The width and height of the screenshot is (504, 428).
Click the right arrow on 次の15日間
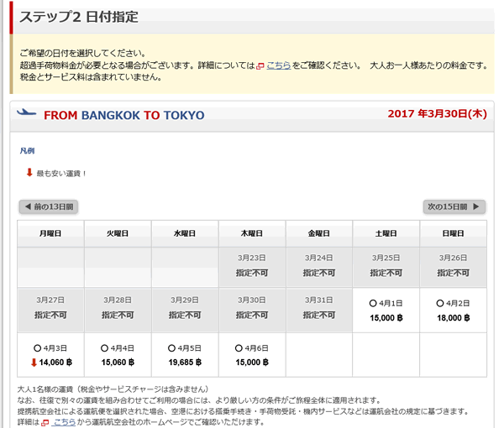tap(476, 206)
